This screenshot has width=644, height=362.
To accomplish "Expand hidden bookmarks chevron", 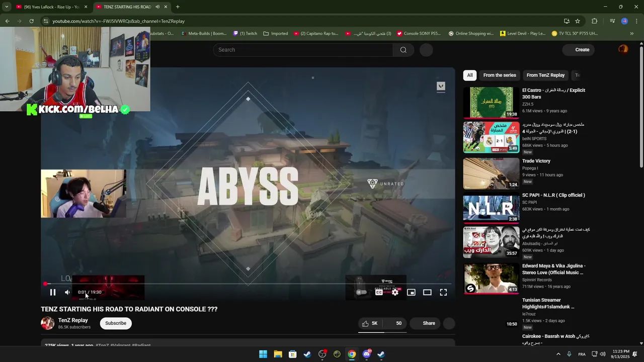I will (632, 34).
